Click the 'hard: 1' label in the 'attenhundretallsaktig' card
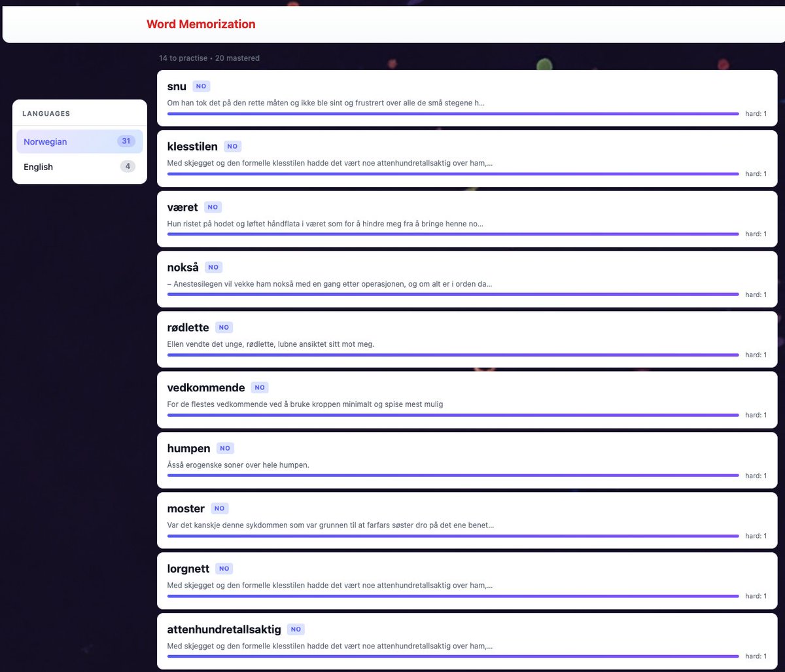This screenshot has height=672, width=785. coord(756,656)
